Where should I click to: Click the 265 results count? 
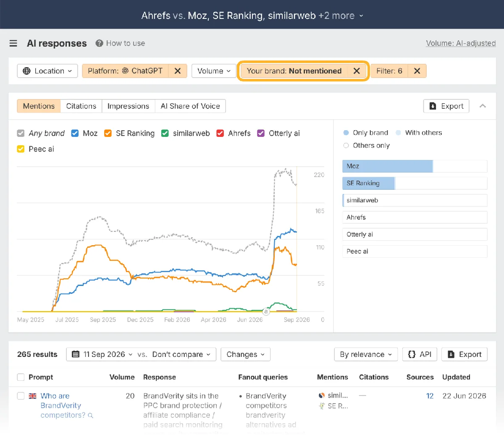pos(37,354)
